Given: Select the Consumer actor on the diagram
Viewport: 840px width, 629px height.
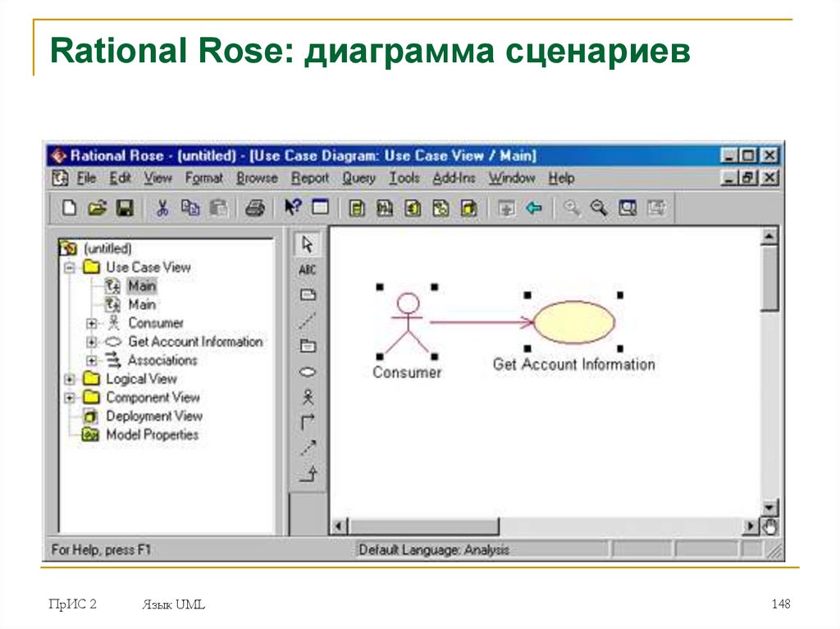Looking at the screenshot, I should 408,322.
